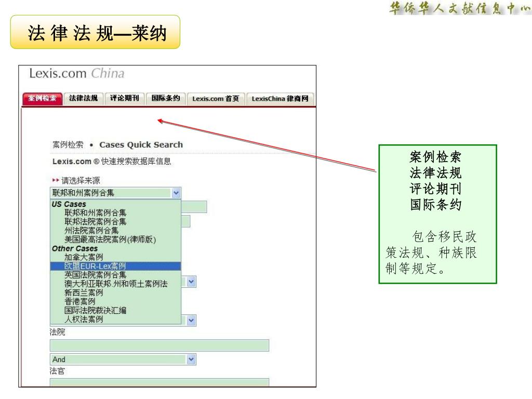This screenshot has width=532, height=399.
Task: Switch to the 法律法规 tab
Action: (84, 98)
